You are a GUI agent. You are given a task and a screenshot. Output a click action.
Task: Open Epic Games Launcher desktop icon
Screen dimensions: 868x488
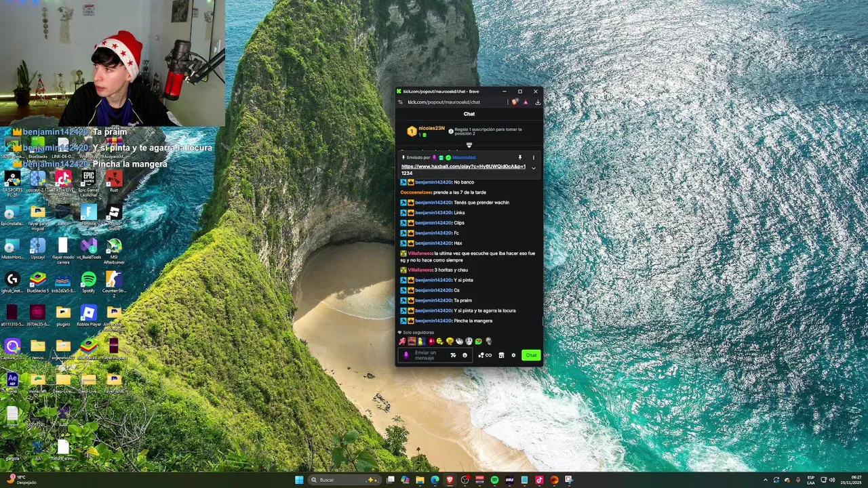88,182
